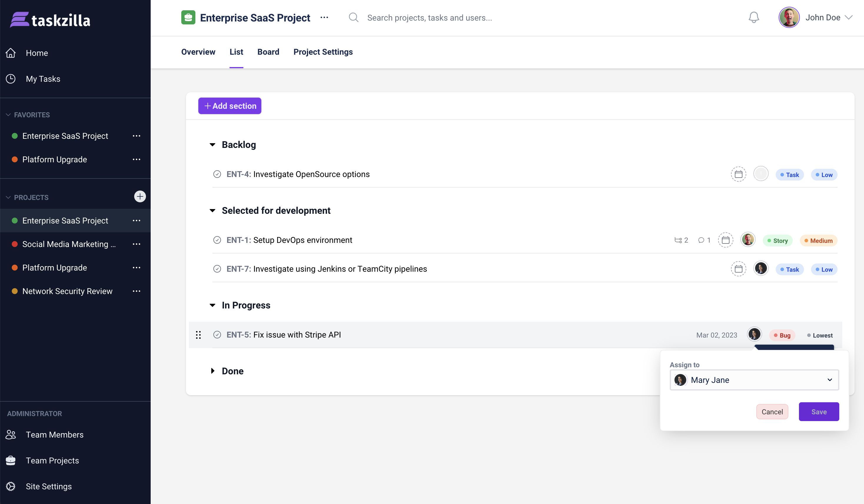
Task: Click the search magnifier icon
Action: pos(353,17)
